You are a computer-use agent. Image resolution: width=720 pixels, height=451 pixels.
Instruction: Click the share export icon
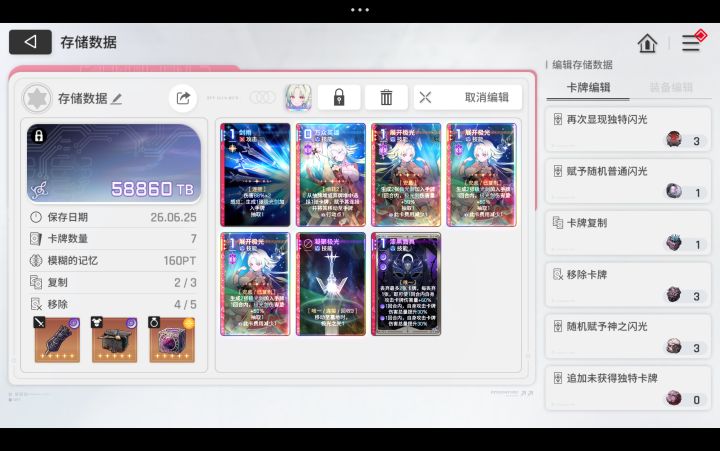point(183,98)
